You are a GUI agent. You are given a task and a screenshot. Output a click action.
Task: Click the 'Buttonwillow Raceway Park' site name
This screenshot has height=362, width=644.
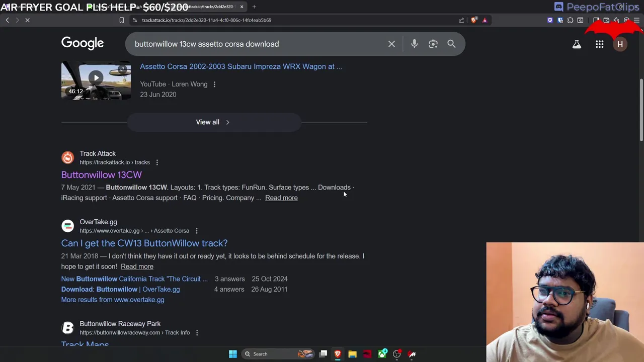point(120,324)
